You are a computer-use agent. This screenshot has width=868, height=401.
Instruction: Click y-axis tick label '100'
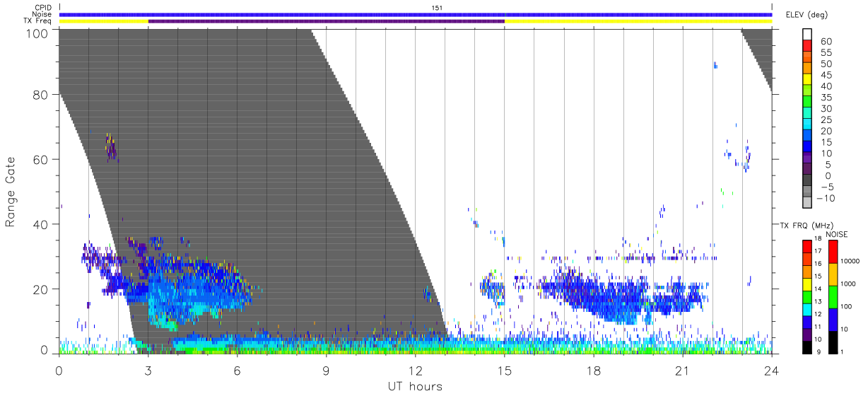coord(37,33)
